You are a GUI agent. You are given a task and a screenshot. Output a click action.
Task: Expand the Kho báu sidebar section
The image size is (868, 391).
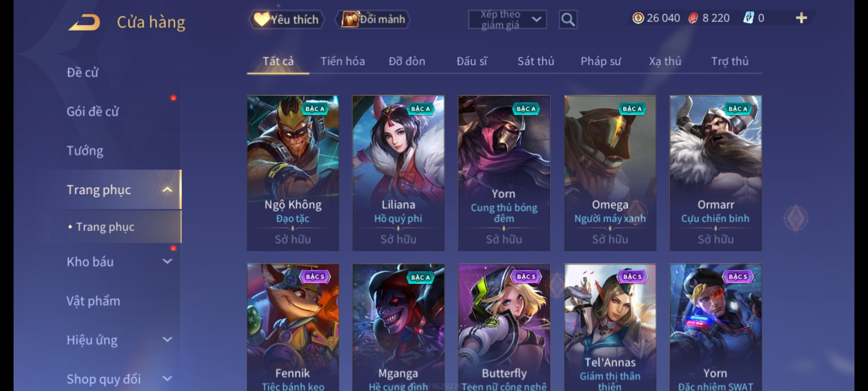click(x=167, y=261)
